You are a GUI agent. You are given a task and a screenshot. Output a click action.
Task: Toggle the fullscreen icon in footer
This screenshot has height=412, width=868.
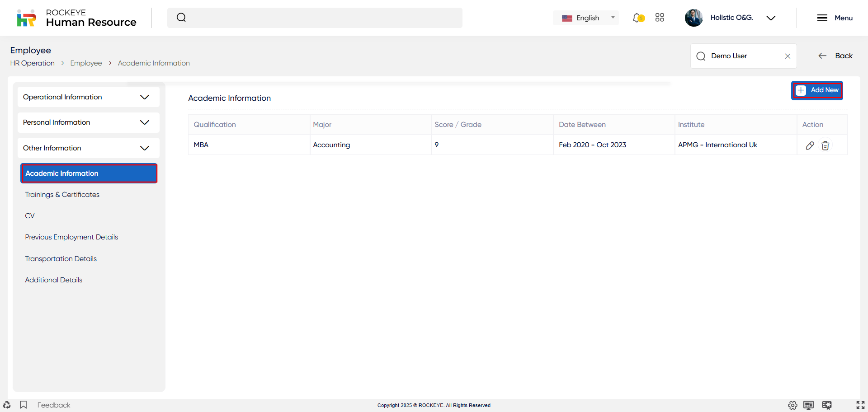(x=860, y=405)
